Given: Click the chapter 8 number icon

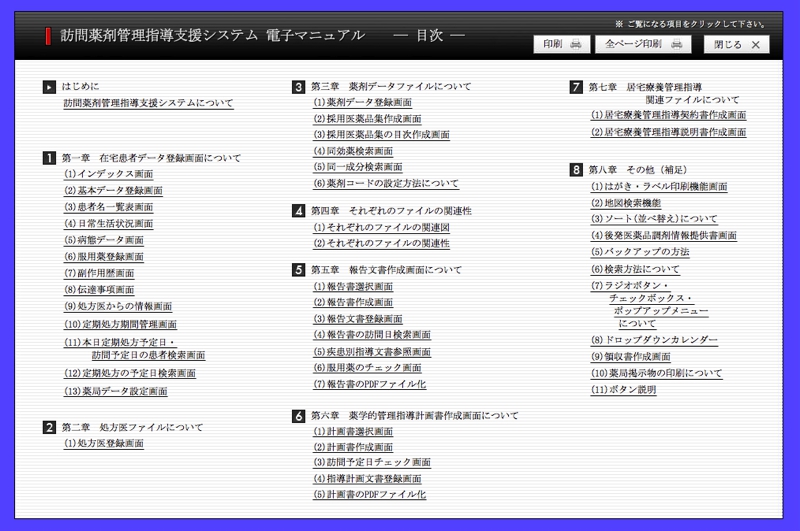Looking at the screenshot, I should click(576, 170).
